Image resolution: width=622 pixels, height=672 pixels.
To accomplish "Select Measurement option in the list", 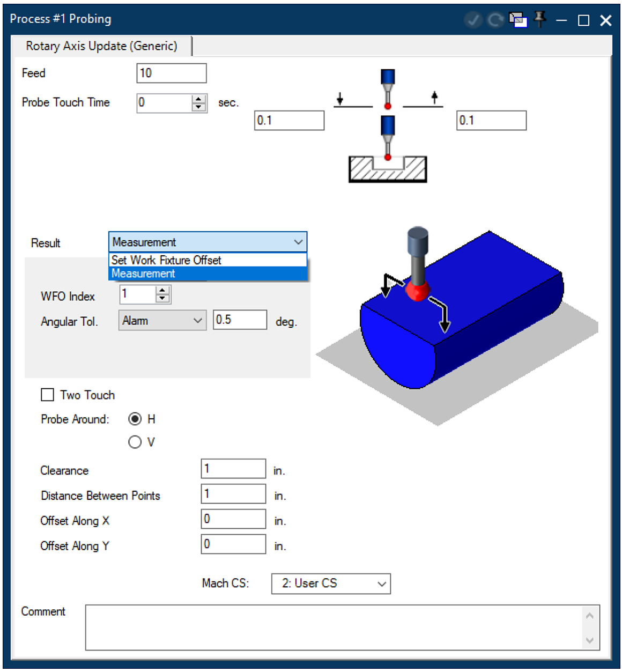I will [x=208, y=274].
